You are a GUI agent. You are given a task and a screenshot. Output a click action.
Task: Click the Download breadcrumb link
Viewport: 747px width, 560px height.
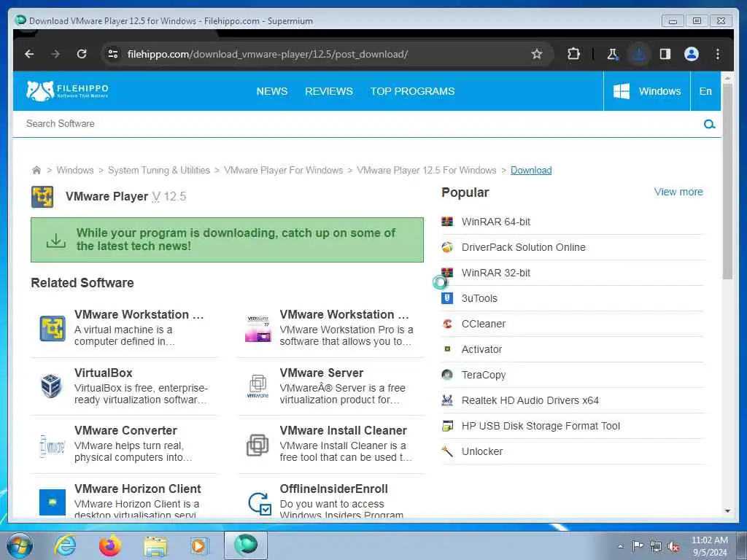point(531,171)
